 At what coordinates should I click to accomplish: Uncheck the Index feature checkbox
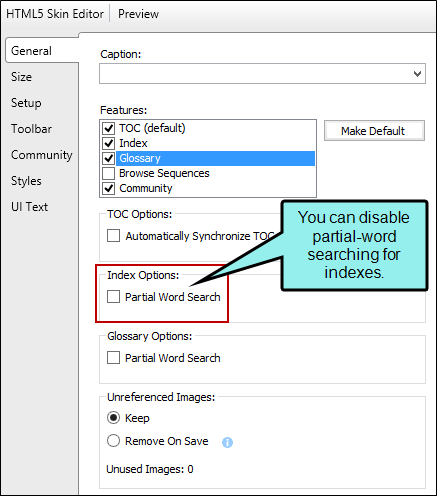[x=108, y=143]
